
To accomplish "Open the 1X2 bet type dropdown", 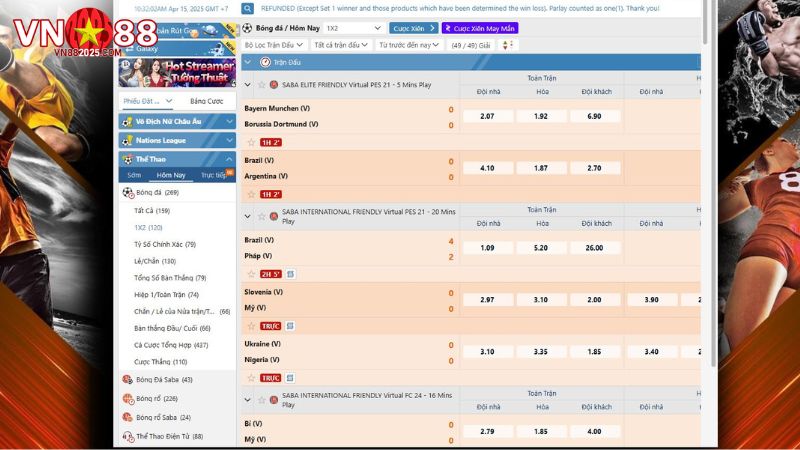I will pyautogui.click(x=354, y=28).
